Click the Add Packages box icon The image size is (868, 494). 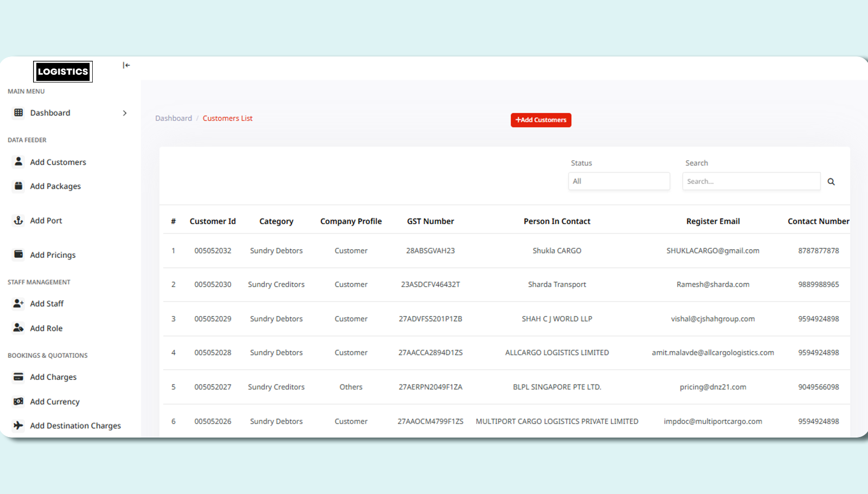(18, 186)
